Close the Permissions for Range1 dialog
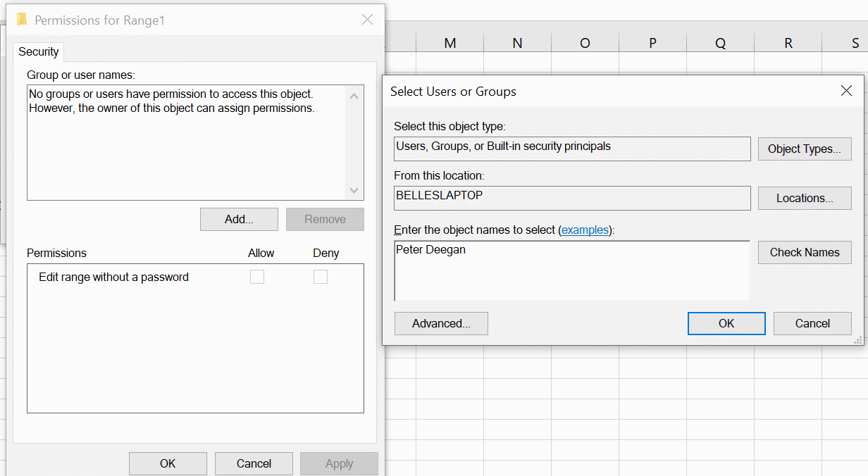Viewport: 868px width, 476px height. pyautogui.click(x=367, y=20)
